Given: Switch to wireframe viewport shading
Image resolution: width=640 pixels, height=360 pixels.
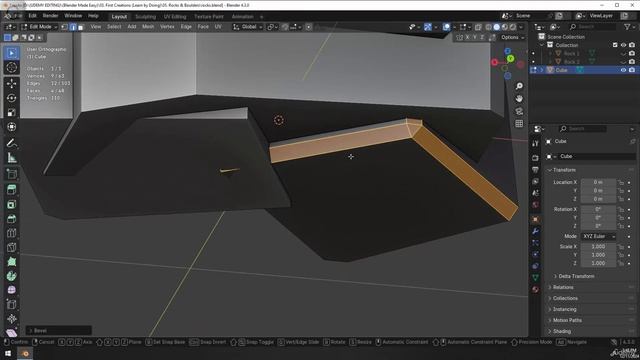Looking at the screenshot, I should point(489,27).
